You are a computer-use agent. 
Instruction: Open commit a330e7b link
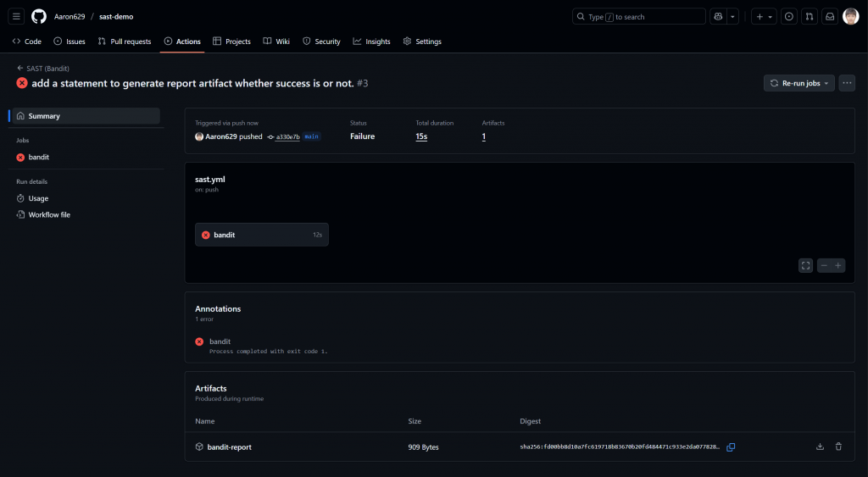287,136
